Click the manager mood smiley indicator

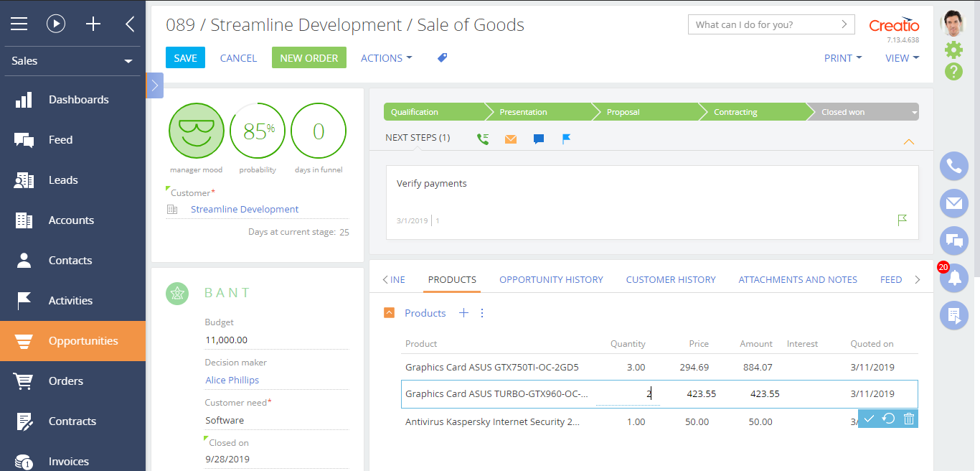197,131
